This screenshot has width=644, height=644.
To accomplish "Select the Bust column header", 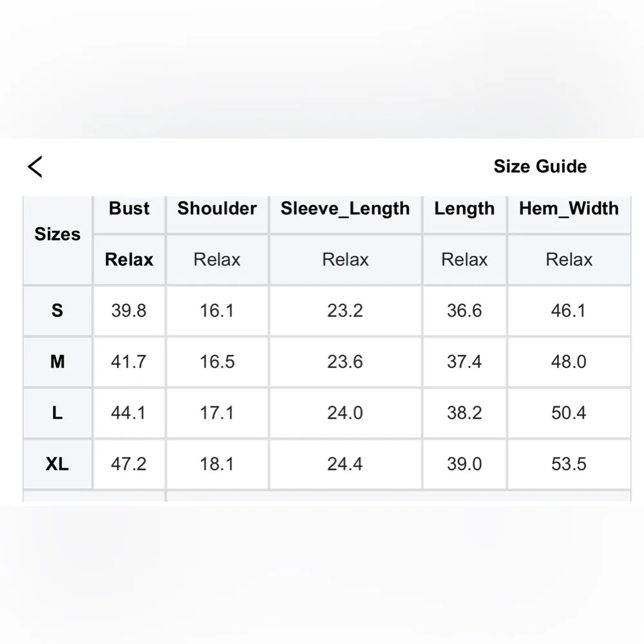I will [x=129, y=209].
